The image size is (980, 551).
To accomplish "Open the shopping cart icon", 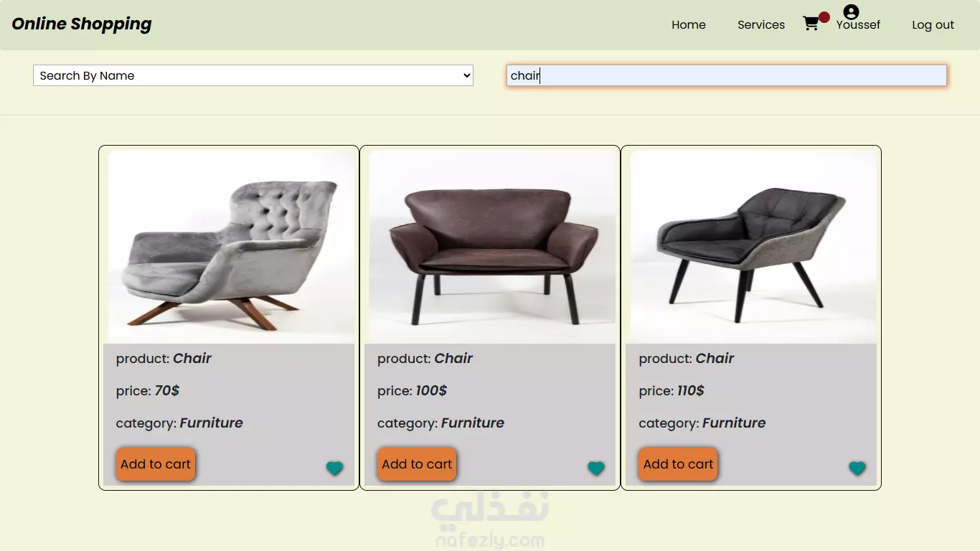I will click(x=811, y=24).
